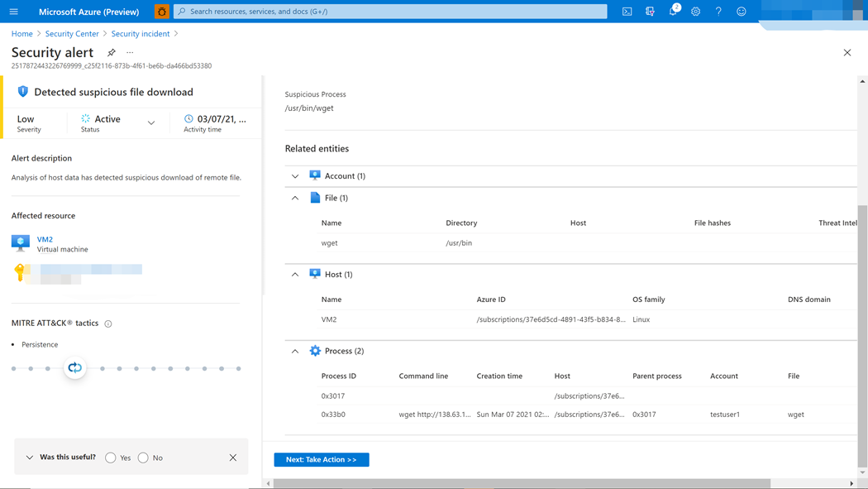Click the Azure ID /subscriptions/37e6d5cd cell

(551, 319)
